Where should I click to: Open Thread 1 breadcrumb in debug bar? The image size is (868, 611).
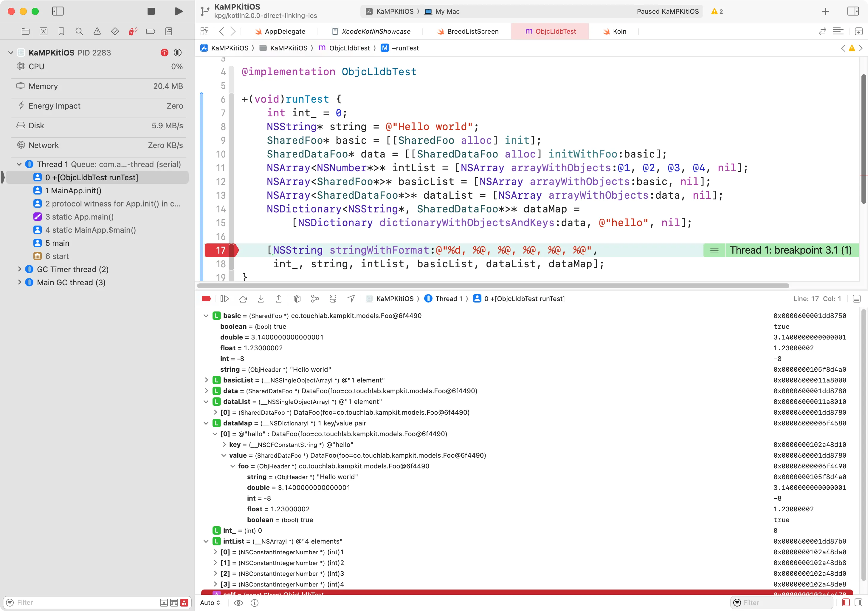pyautogui.click(x=449, y=298)
